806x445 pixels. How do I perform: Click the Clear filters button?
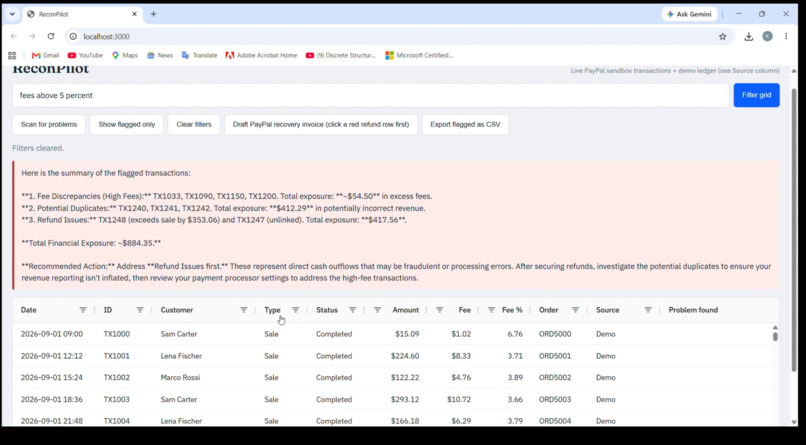(194, 124)
